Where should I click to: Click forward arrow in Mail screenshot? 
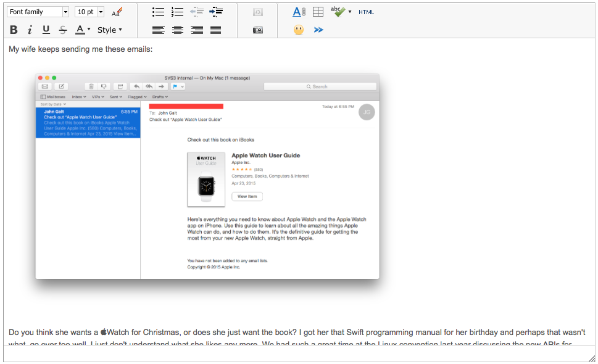coord(161,86)
